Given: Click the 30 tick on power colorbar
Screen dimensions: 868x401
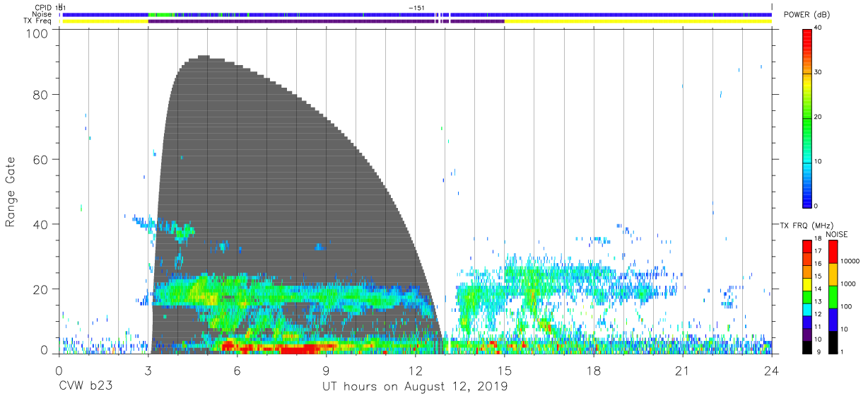Looking at the screenshot, I should click(x=817, y=72).
